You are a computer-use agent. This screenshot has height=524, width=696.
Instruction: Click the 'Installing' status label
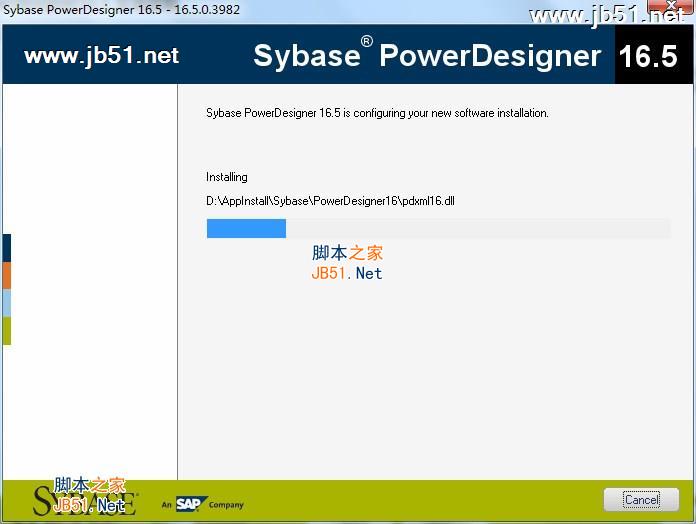click(x=227, y=177)
